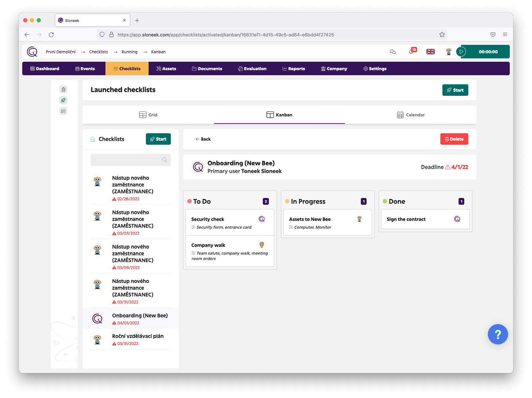Open checklist dated 03/09/2022
Screen dimensions: 532x398
131,257
